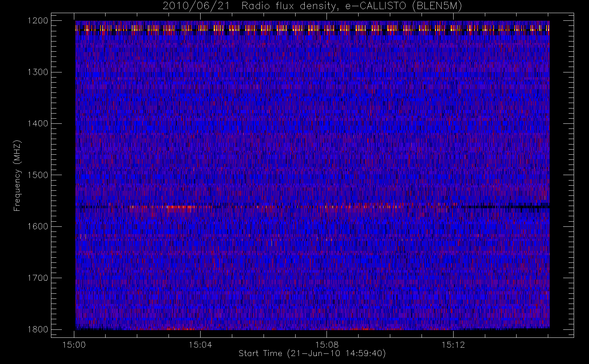The image size is (589, 364).
Task: Click the "Frequency (MHz)" y-axis label
Action: coord(17,175)
